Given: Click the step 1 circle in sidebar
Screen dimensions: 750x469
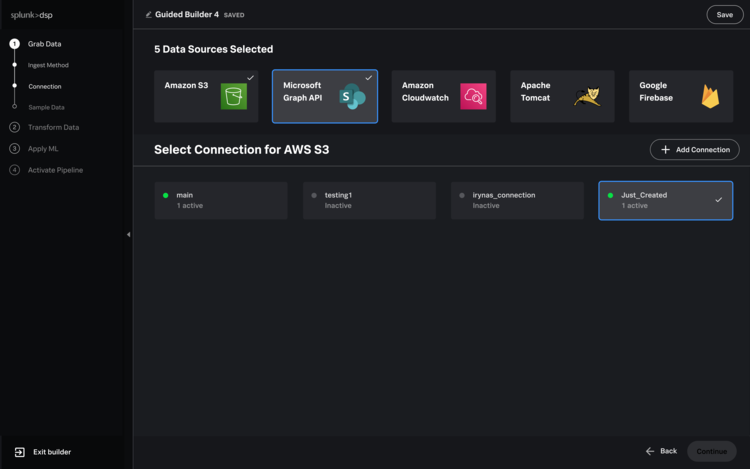Looking at the screenshot, I should (14, 44).
